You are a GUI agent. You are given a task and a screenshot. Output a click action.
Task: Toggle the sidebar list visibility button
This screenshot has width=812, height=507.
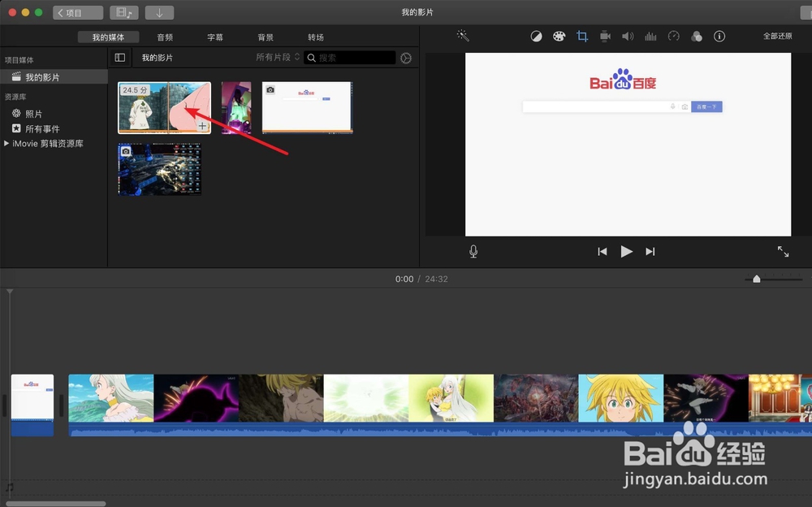(x=119, y=58)
